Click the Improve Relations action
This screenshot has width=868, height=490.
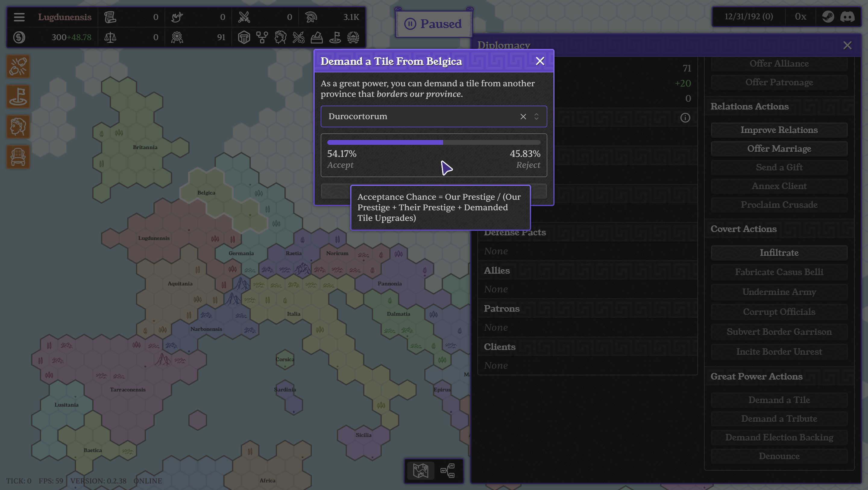779,130
